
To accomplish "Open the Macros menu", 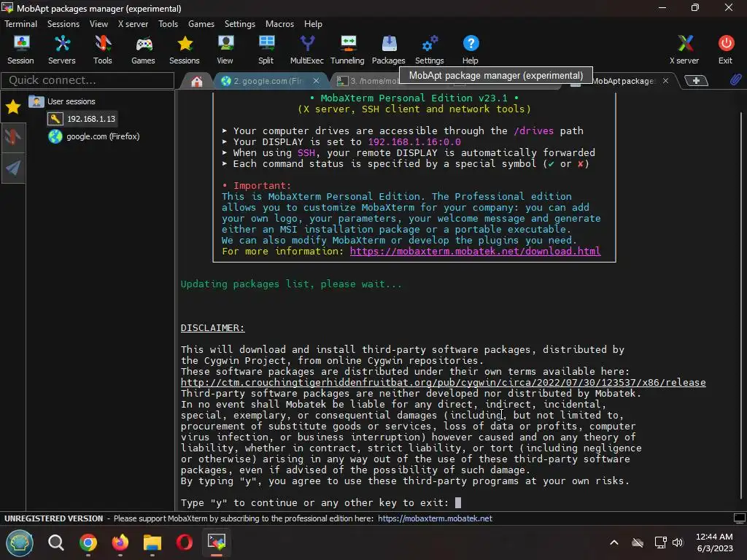I will [x=279, y=24].
